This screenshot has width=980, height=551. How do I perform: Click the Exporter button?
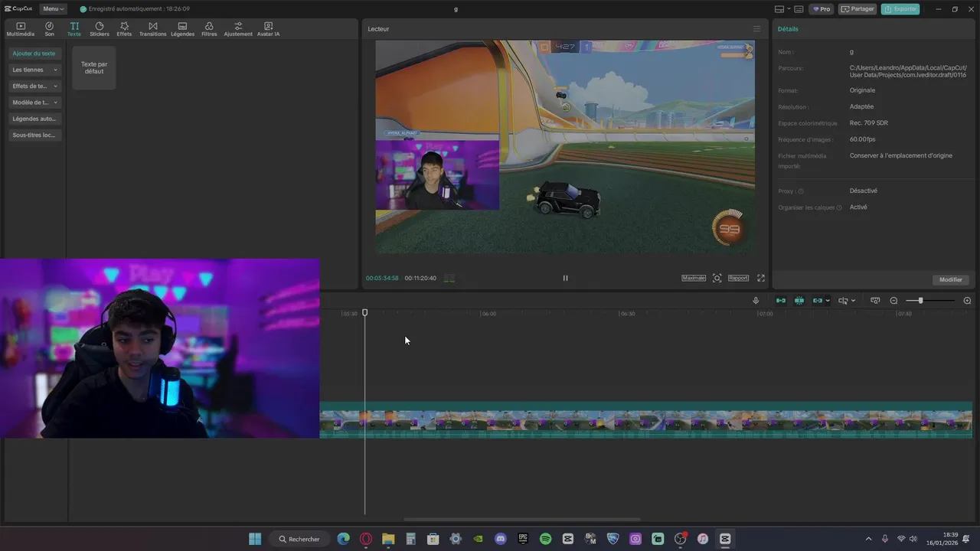pyautogui.click(x=900, y=9)
